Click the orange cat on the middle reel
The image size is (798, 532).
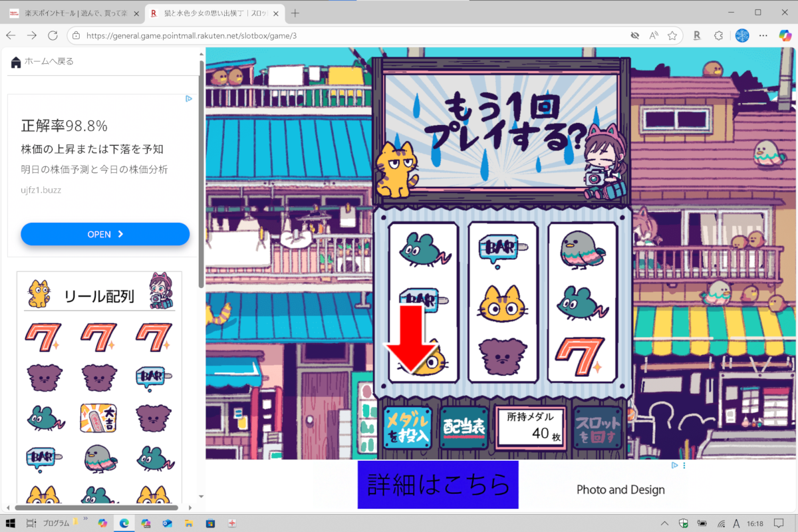[502, 303]
